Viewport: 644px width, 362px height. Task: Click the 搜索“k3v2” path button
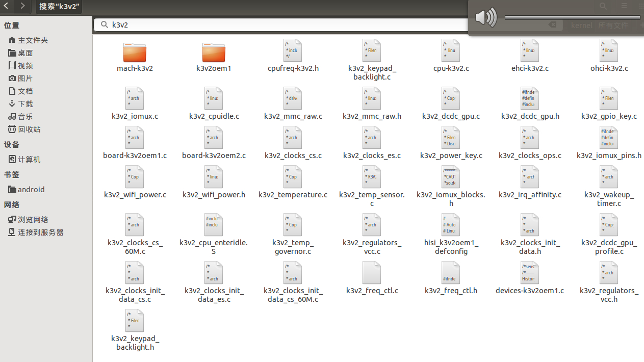click(x=60, y=7)
